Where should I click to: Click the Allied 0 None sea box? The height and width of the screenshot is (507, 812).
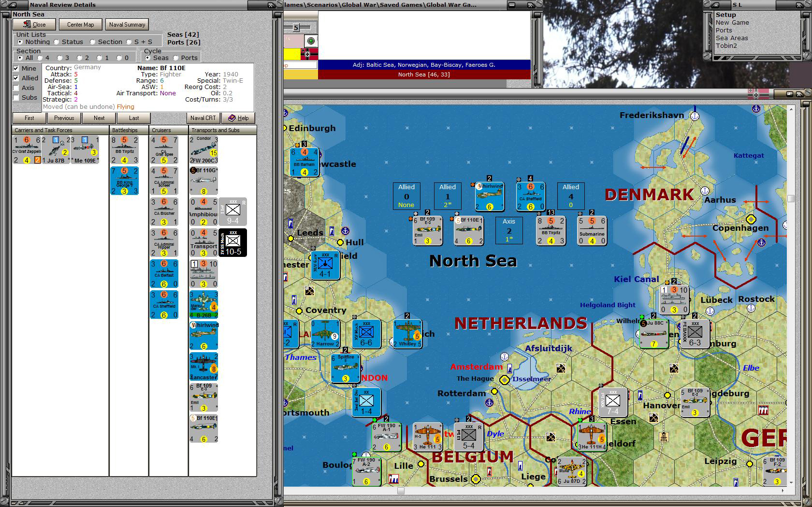[406, 195]
